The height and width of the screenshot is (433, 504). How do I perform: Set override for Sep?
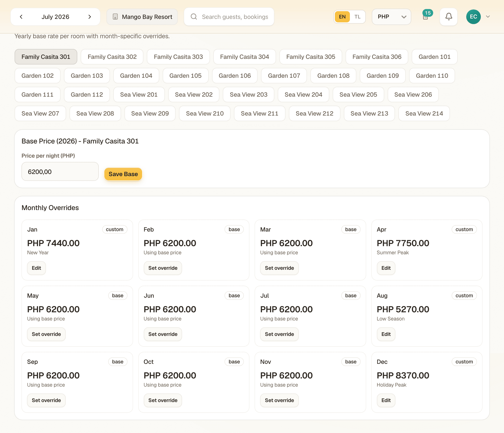tap(46, 401)
